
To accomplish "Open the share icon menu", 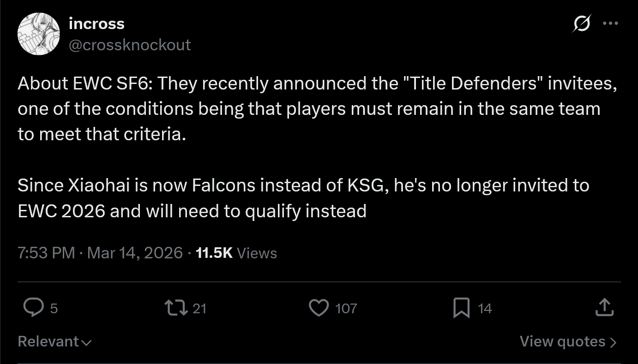I will (604, 308).
